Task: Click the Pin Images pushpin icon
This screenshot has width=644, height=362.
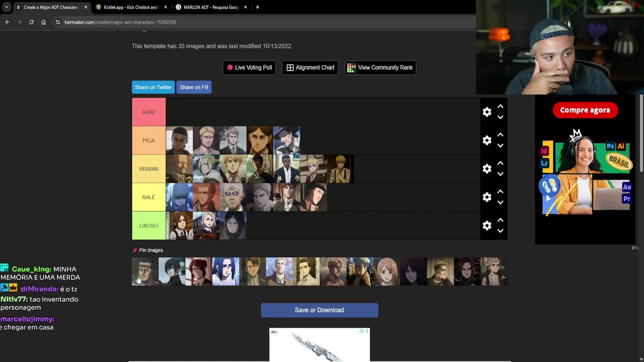Action: point(134,250)
